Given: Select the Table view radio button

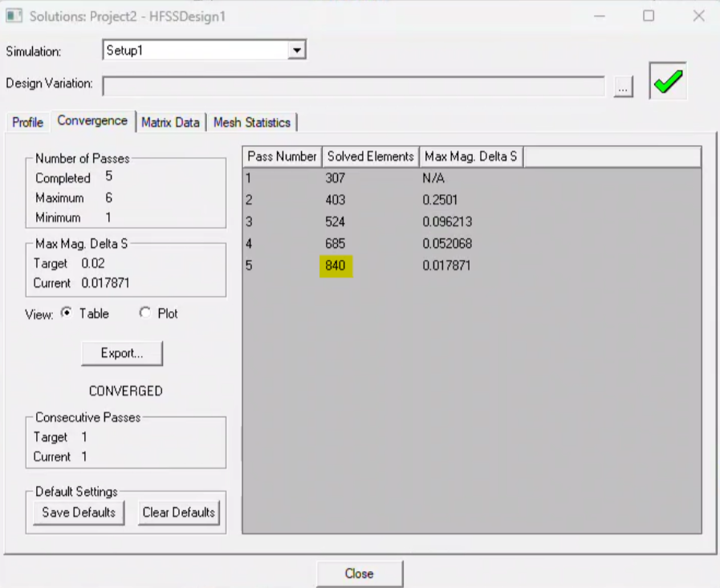Looking at the screenshot, I should pyautogui.click(x=66, y=314).
